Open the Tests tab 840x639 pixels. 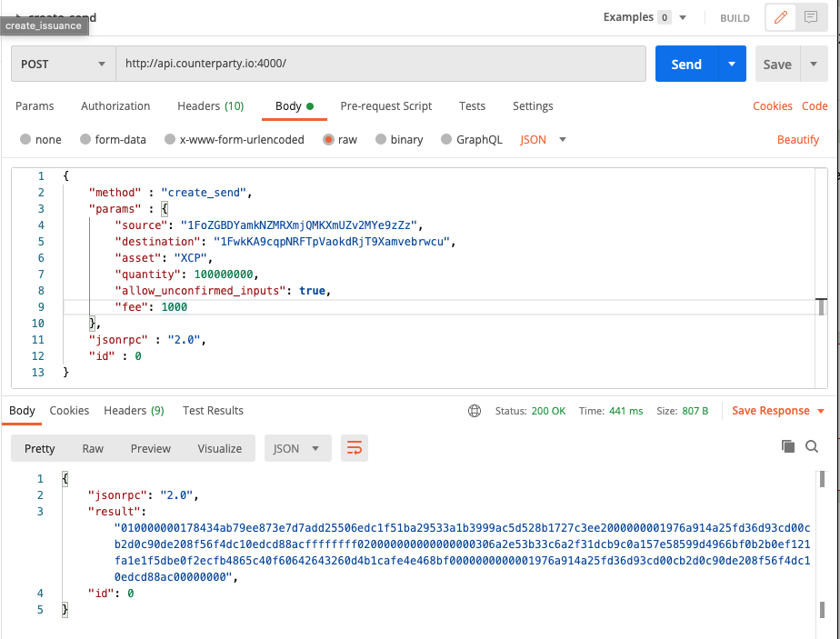(472, 106)
